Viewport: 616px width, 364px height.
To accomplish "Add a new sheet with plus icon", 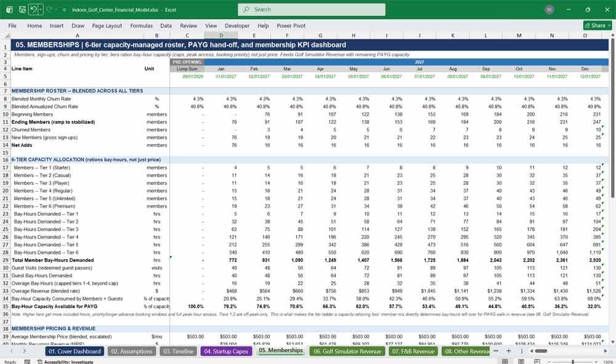I will (508, 351).
